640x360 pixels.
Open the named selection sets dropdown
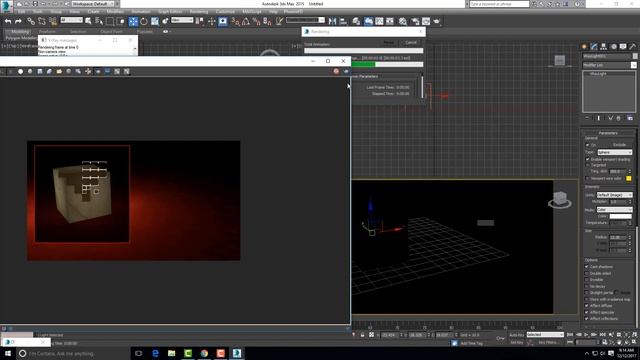coord(305,20)
